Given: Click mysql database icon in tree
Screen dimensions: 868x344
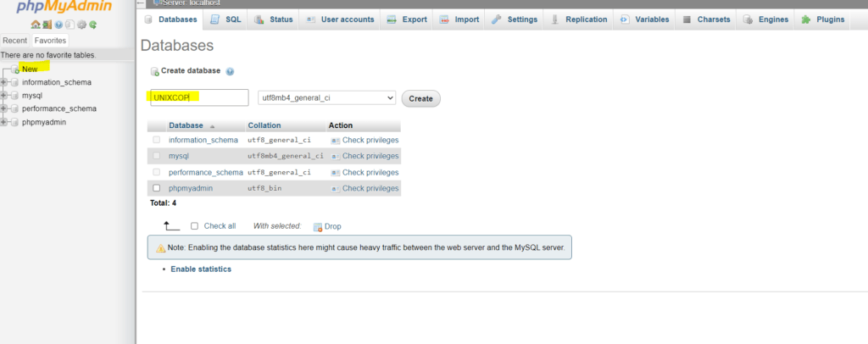Looking at the screenshot, I should click(15, 96).
